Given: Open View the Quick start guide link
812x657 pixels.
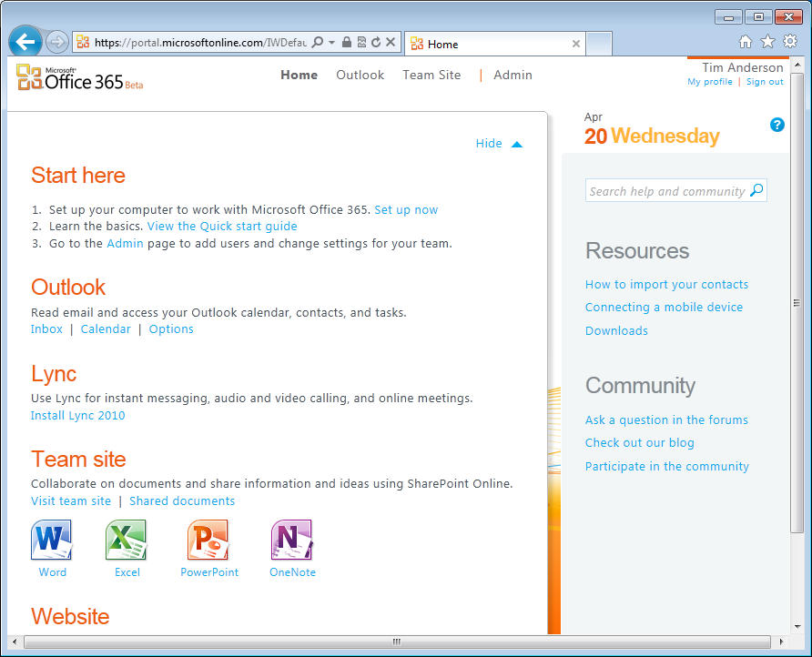Looking at the screenshot, I should [222, 227].
